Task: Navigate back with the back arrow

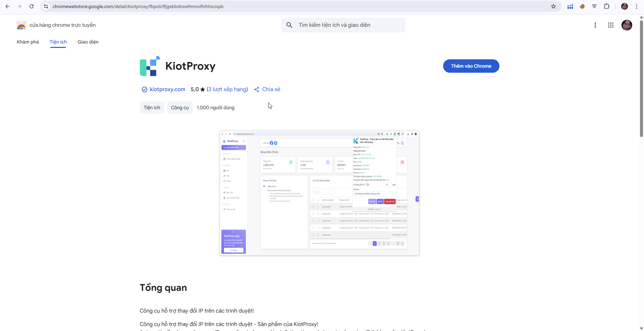Action: point(7,6)
